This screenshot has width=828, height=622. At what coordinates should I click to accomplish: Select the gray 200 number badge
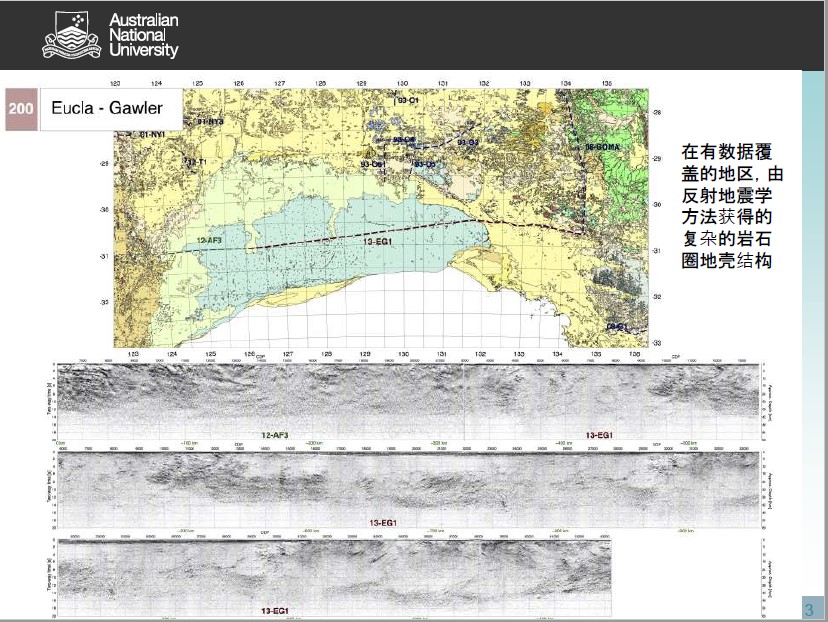[21, 109]
